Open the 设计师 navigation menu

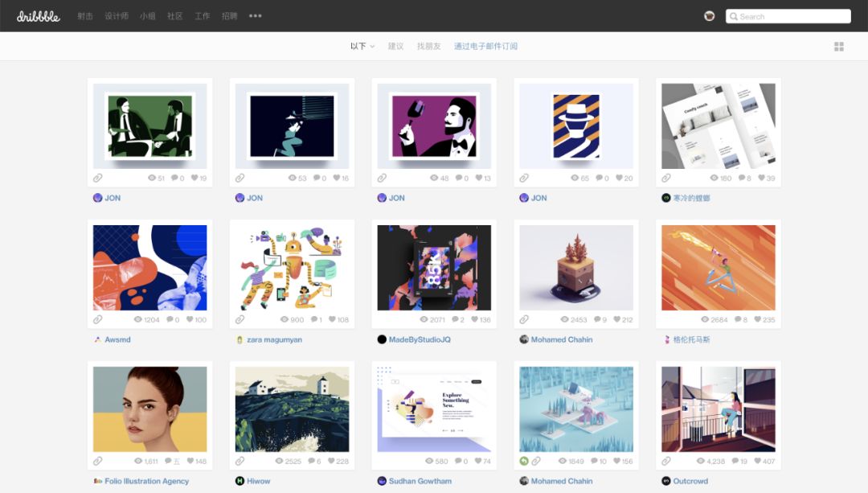117,16
